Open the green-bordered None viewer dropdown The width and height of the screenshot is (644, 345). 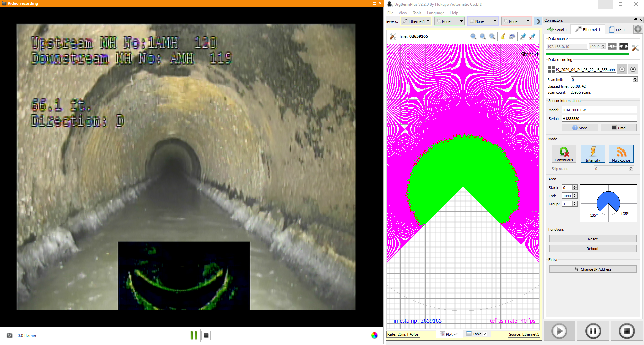point(449,21)
